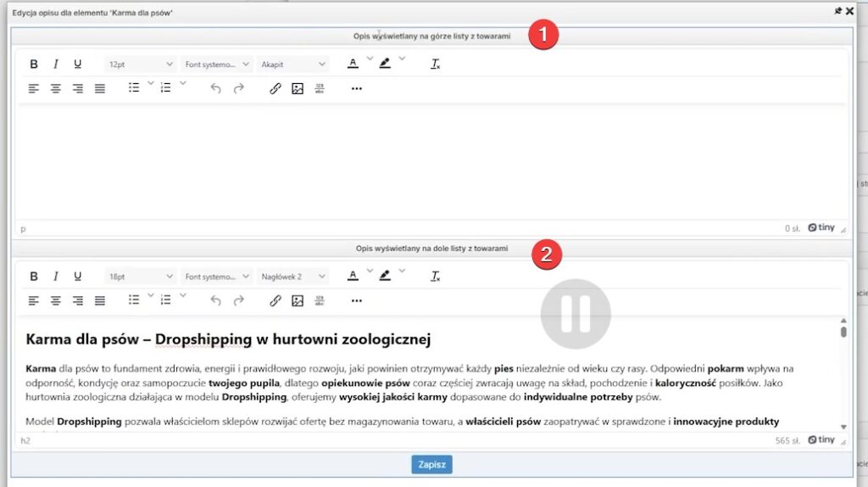Clear formatting in the top editor
Image resolution: width=868 pixels, height=487 pixels.
(x=435, y=64)
